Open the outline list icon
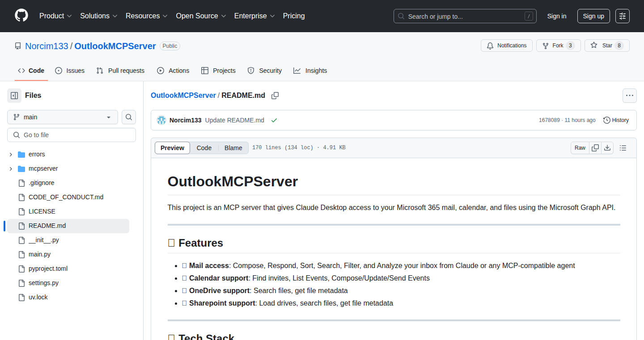Viewport: 644px width, 340px height. coord(623,148)
